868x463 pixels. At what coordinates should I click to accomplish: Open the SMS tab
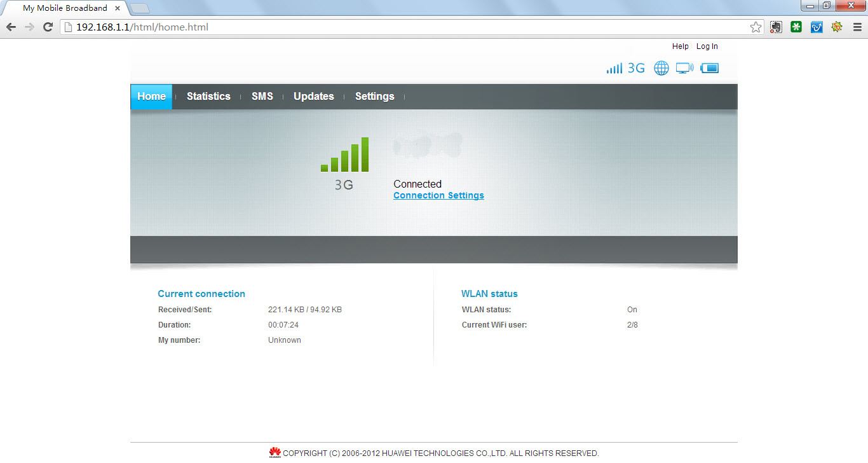tap(262, 97)
